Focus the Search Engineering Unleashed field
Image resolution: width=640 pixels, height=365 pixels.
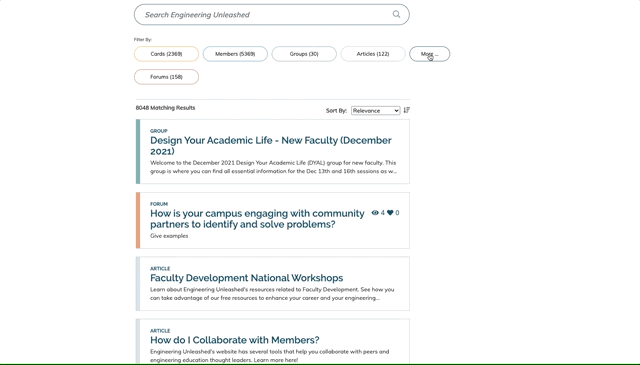(271, 15)
